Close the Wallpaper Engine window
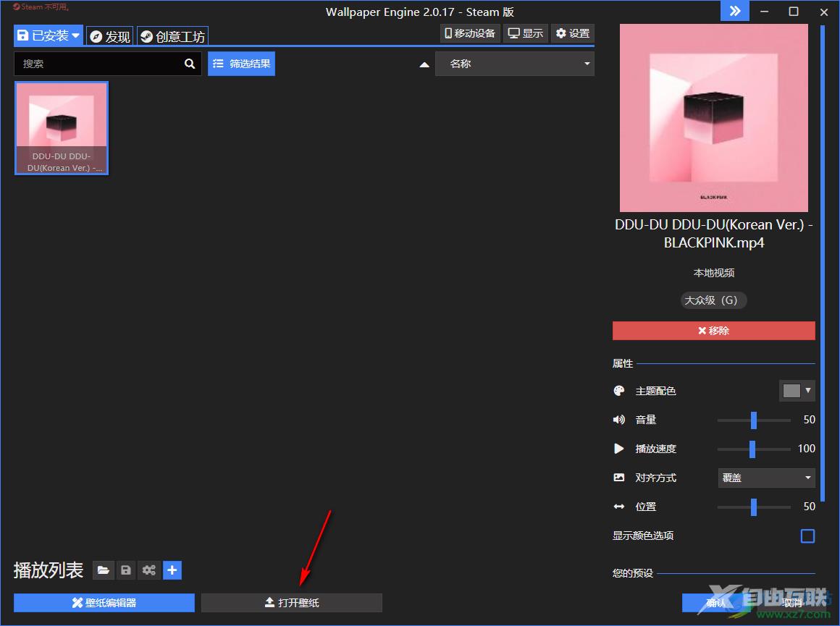Screen dimensions: 840x626 point(824,12)
